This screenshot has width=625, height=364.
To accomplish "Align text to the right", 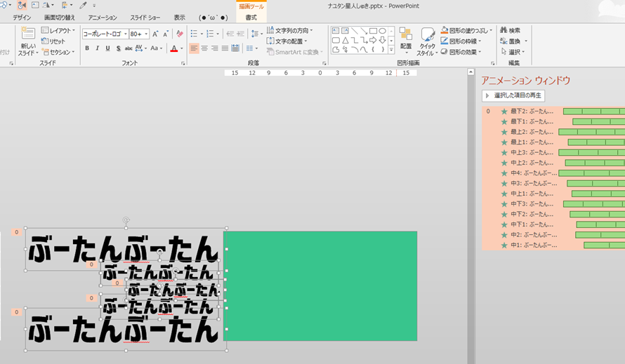I will [x=215, y=48].
